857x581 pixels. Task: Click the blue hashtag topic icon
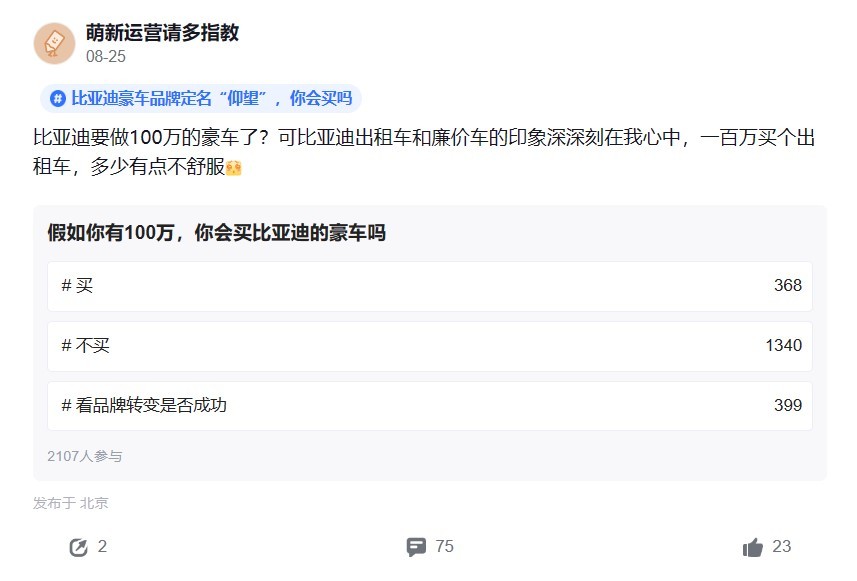tap(58, 99)
